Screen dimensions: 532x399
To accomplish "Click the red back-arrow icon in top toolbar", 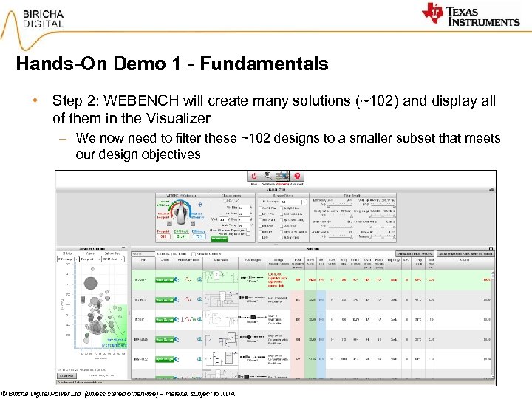I will point(253,176).
